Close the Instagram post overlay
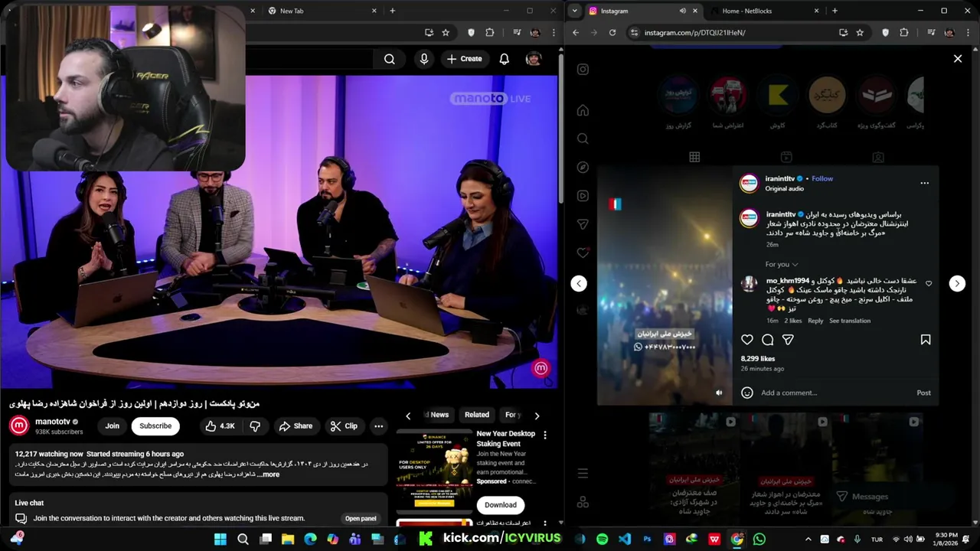This screenshot has width=980, height=551. [x=957, y=58]
